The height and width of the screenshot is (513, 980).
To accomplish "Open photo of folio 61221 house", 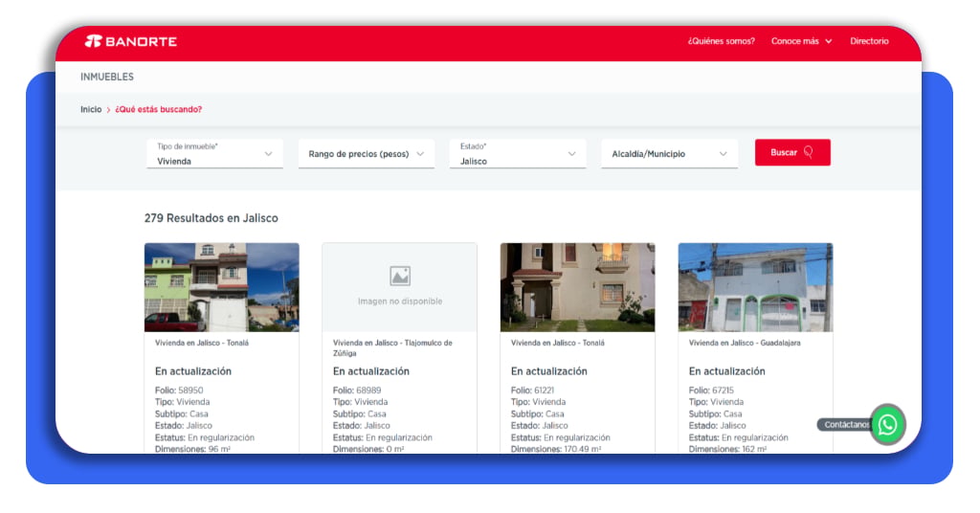I will coord(577,287).
